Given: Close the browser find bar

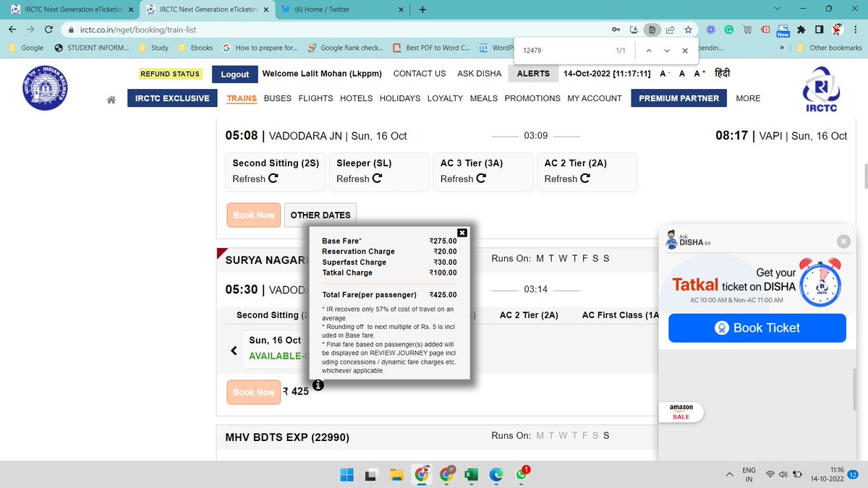Looking at the screenshot, I should point(685,51).
